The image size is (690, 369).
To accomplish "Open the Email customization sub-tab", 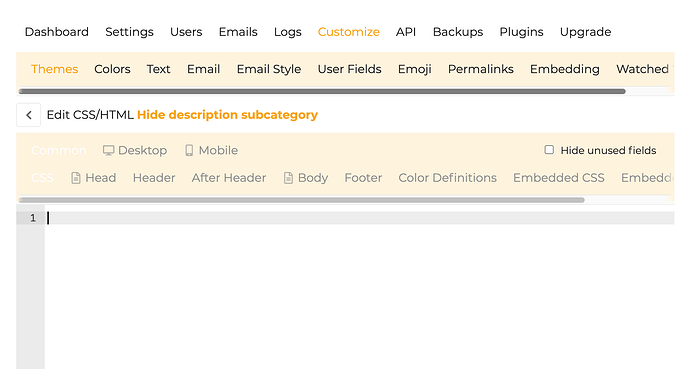I will point(203,69).
